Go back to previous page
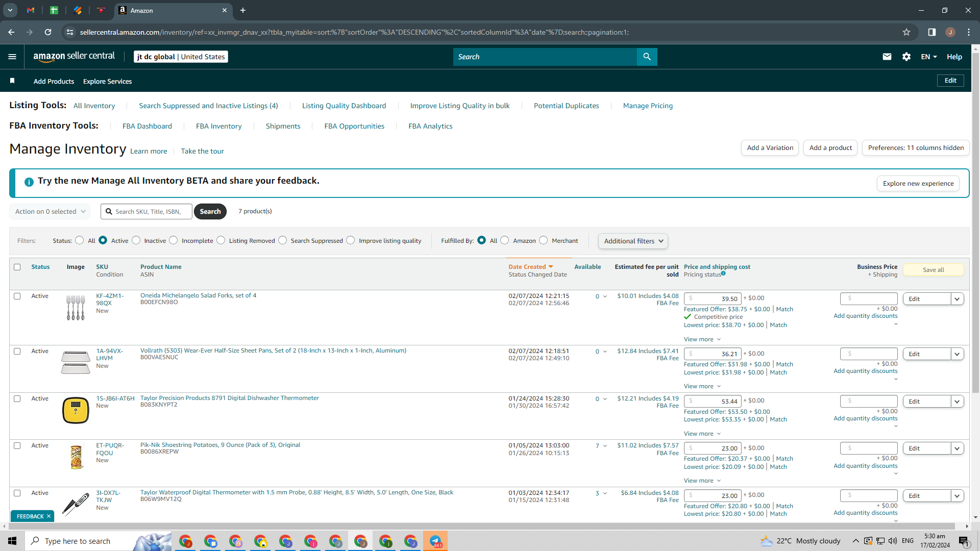Screen dimensions: 980x551 pos(11,32)
